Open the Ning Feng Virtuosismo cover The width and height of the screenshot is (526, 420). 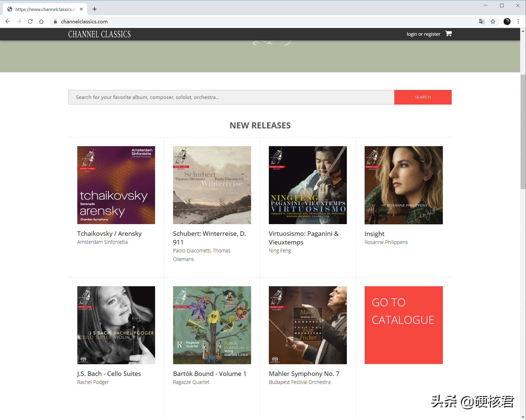[308, 185]
